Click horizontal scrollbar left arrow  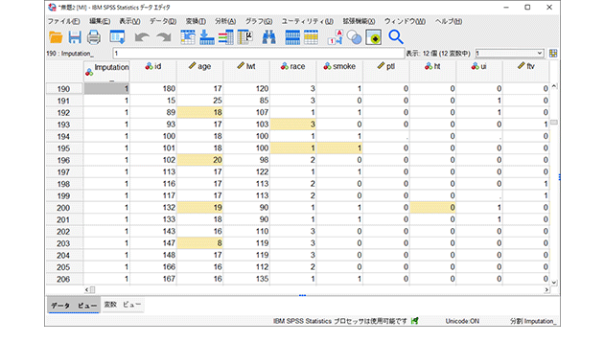click(x=86, y=289)
